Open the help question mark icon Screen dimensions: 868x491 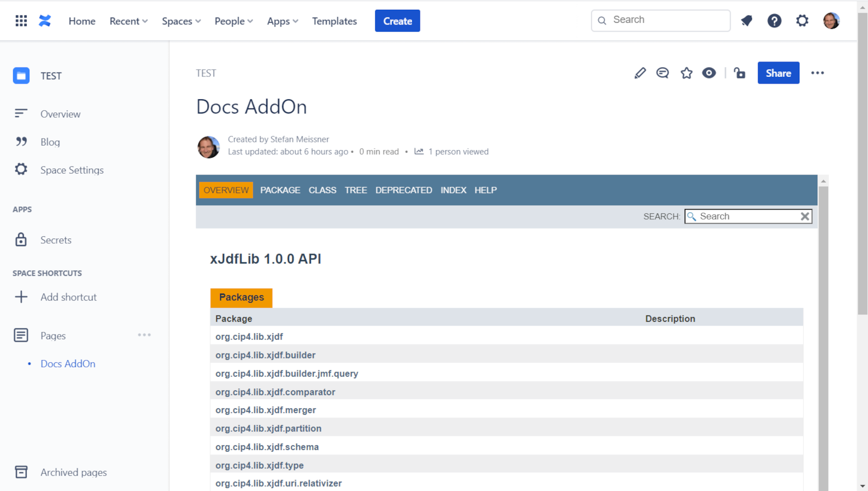pos(774,21)
